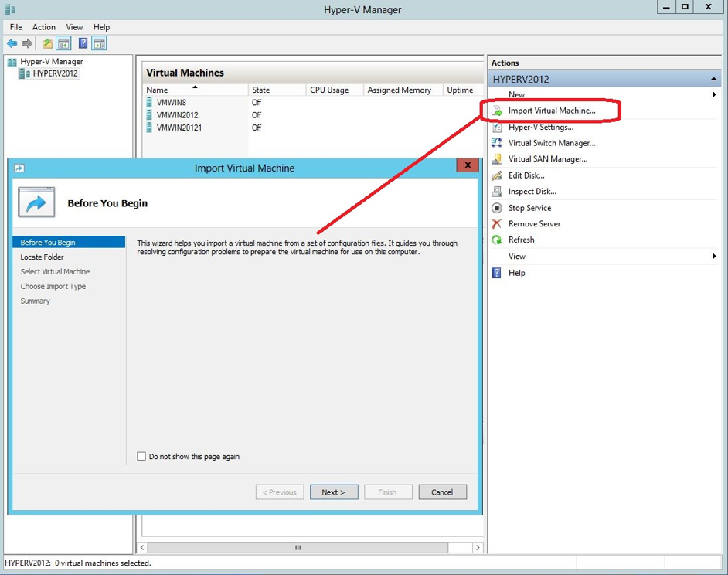Viewport: 728px width, 575px height.
Task: Open the Action menu
Action: [43, 27]
